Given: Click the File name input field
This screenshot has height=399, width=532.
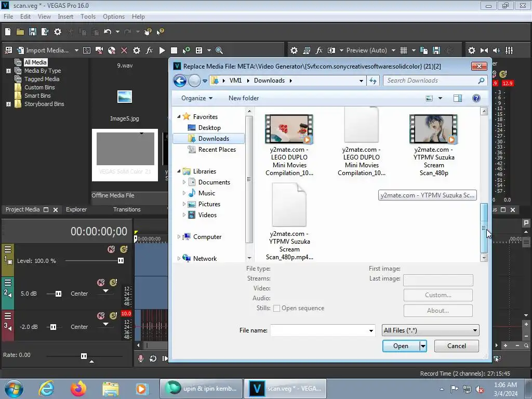Looking at the screenshot, I should pyautogui.click(x=323, y=330).
